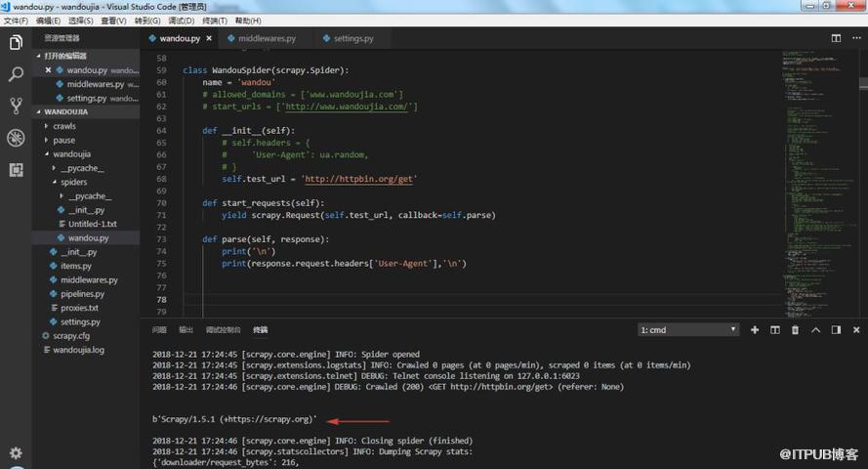
Task: Add a new terminal with plus icon
Action: tap(755, 330)
